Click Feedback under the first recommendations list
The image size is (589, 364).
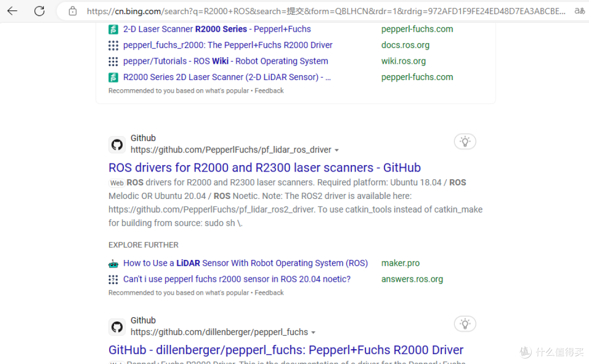[x=269, y=91]
